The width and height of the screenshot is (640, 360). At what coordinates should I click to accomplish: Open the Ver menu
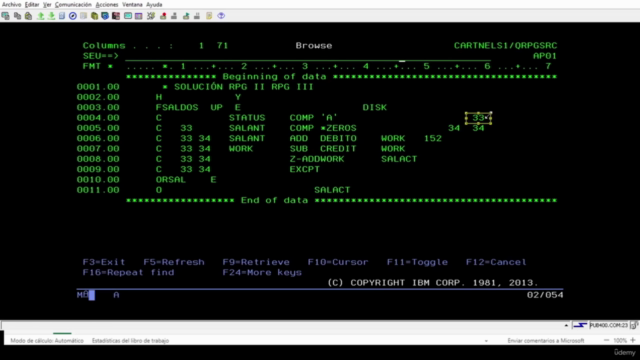click(47, 4)
